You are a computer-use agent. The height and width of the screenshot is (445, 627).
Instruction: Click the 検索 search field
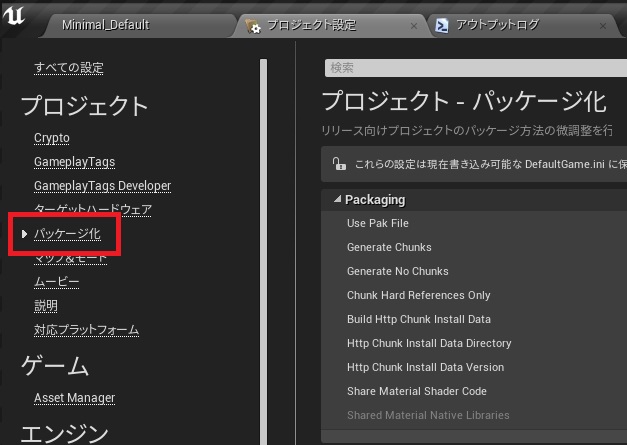476,68
